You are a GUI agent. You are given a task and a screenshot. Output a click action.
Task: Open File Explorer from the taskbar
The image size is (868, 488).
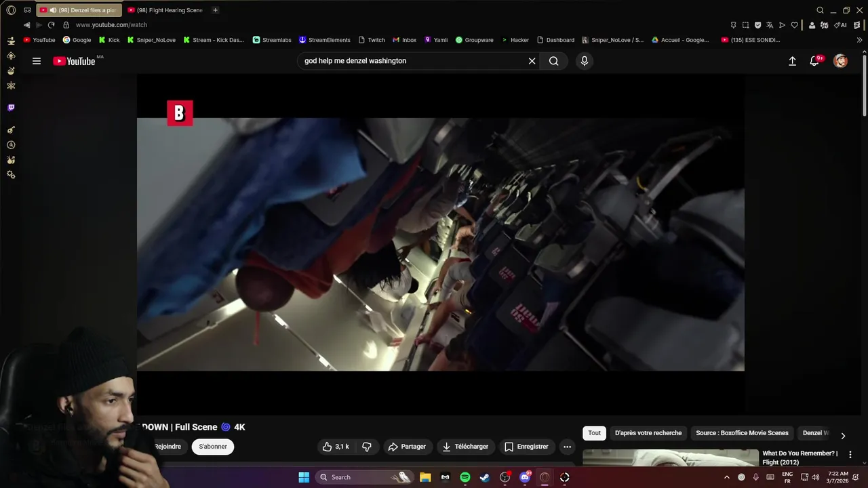point(425,477)
